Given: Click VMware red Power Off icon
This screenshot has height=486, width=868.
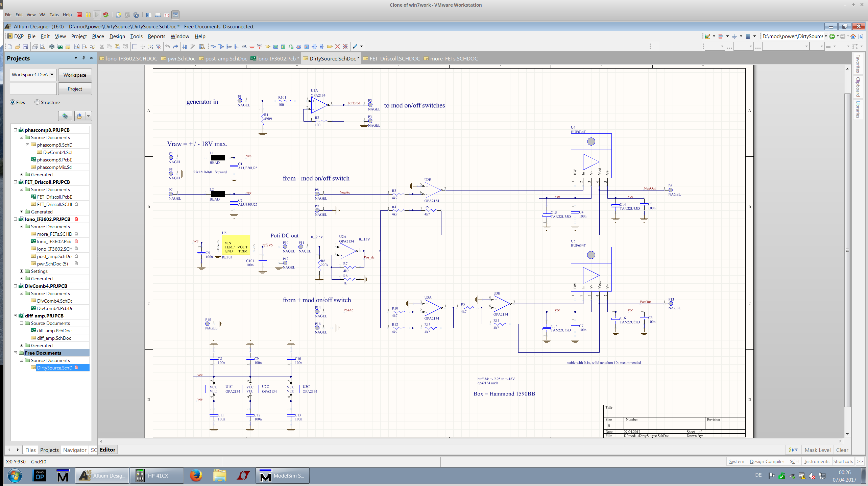Looking at the screenshot, I should pos(79,15).
